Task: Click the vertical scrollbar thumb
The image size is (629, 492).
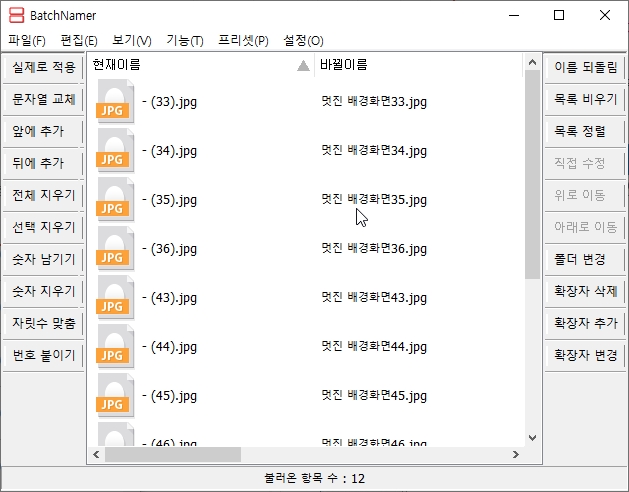Action: (x=532, y=175)
